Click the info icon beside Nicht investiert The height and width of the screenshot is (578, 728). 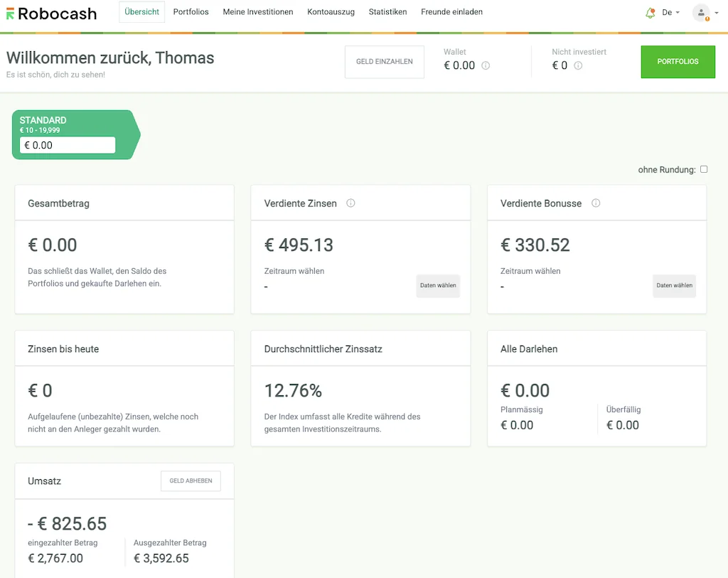(578, 65)
